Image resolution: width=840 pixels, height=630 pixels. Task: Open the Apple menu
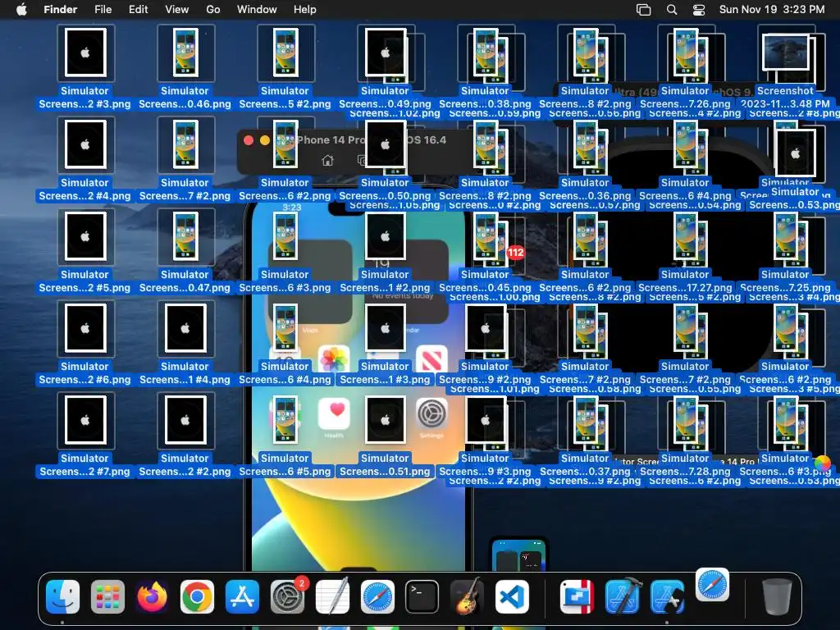[x=21, y=9]
